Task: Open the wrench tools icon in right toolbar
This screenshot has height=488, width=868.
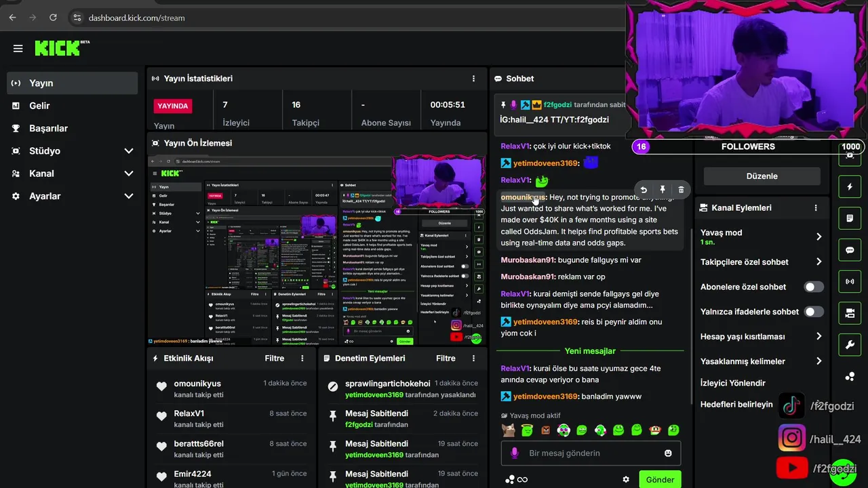Action: (x=850, y=344)
